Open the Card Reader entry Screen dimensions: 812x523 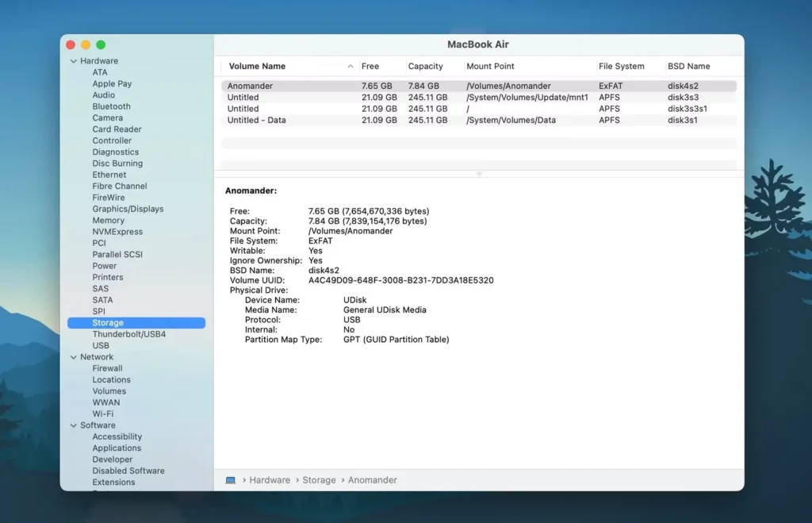(x=117, y=129)
